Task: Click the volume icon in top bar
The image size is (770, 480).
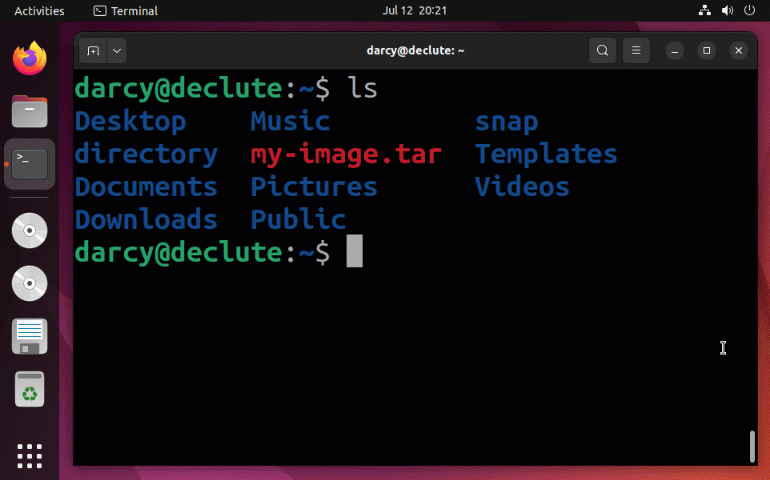Action: pyautogui.click(x=728, y=11)
